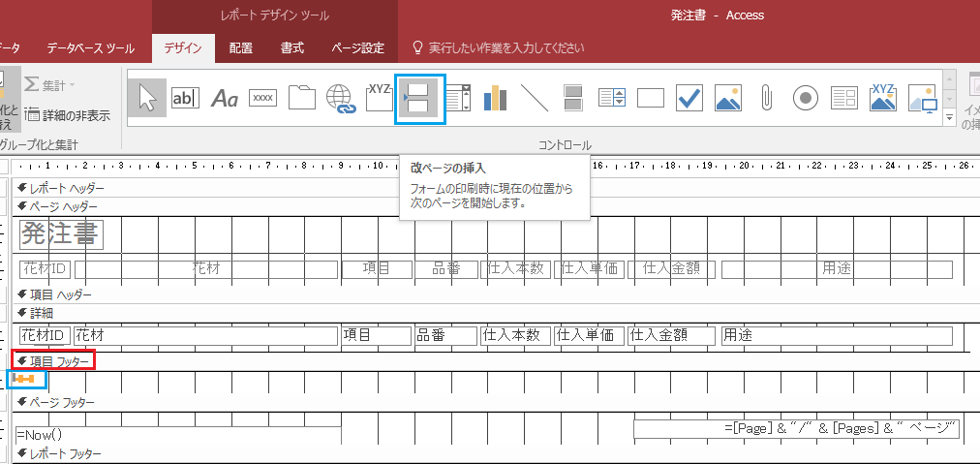The width and height of the screenshot is (980, 464).
Task: Open the ページ設定 tab
Action: point(357,47)
